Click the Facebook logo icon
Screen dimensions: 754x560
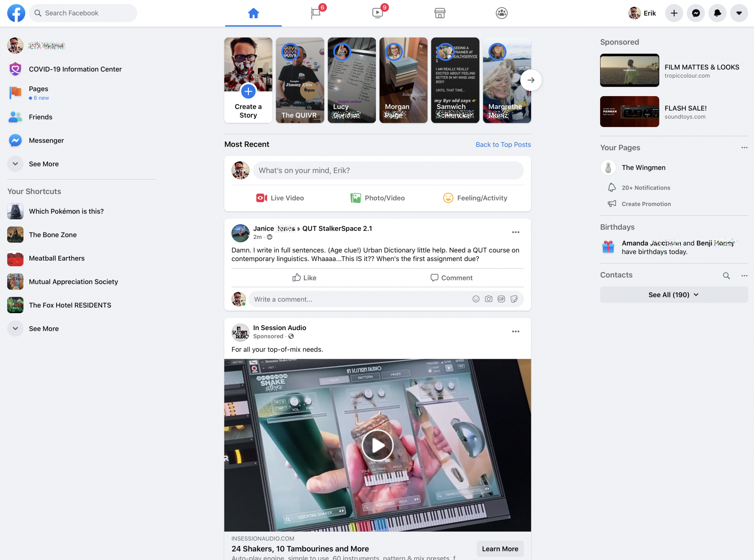point(16,13)
